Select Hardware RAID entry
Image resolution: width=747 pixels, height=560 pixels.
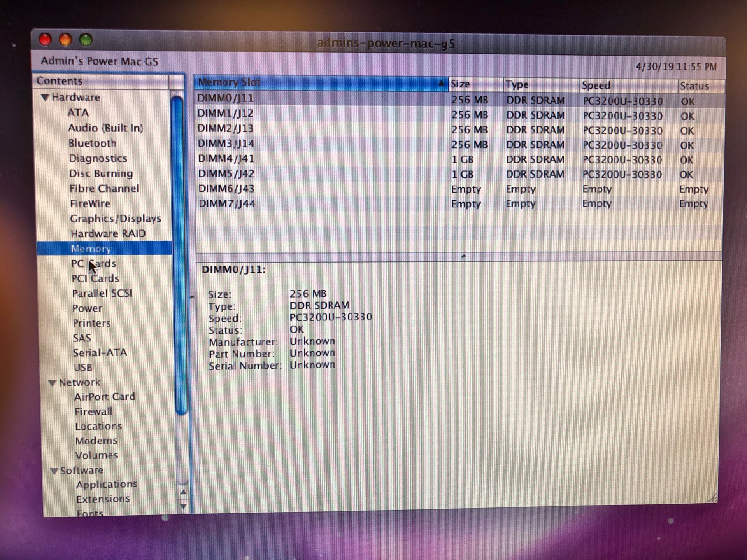click(108, 233)
